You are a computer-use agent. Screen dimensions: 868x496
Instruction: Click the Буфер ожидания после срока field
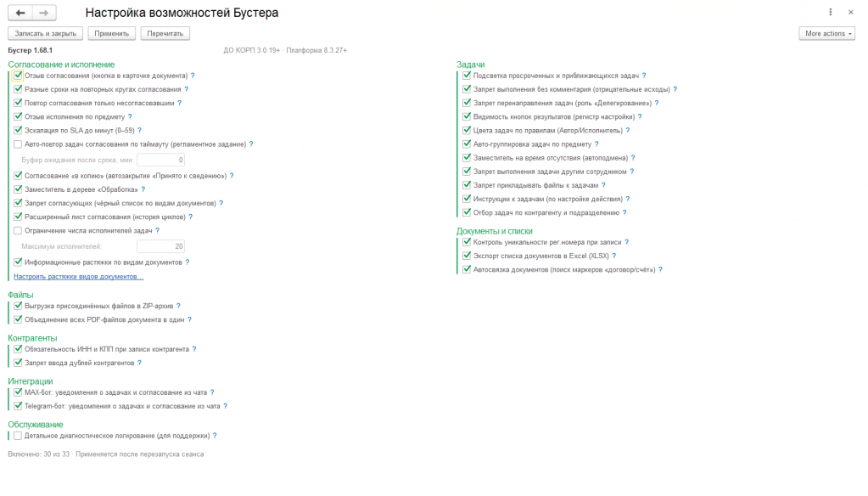160,161
